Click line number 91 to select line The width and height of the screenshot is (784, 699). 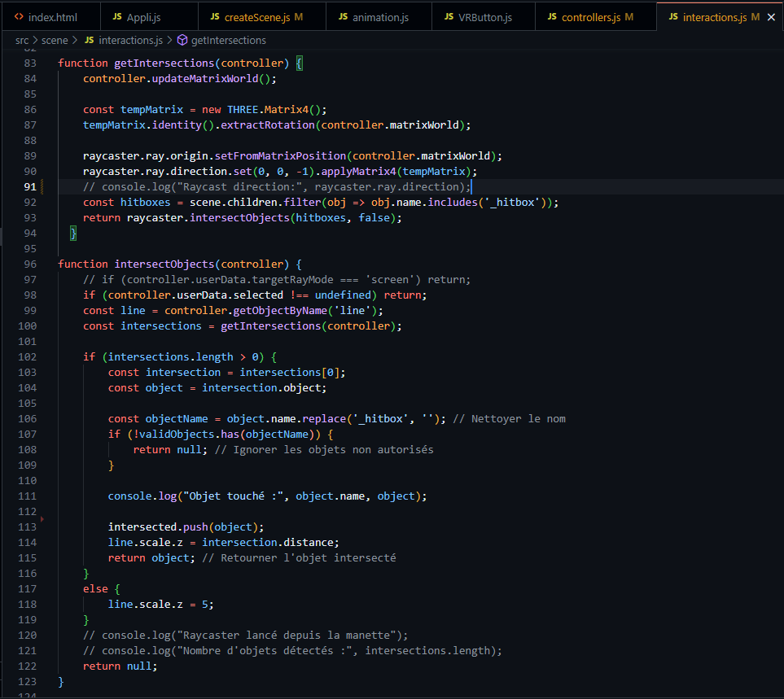pyautogui.click(x=30, y=187)
